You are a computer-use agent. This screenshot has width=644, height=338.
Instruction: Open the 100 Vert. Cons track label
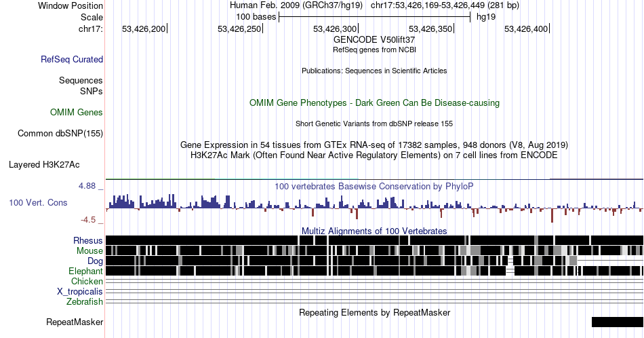pos(38,202)
